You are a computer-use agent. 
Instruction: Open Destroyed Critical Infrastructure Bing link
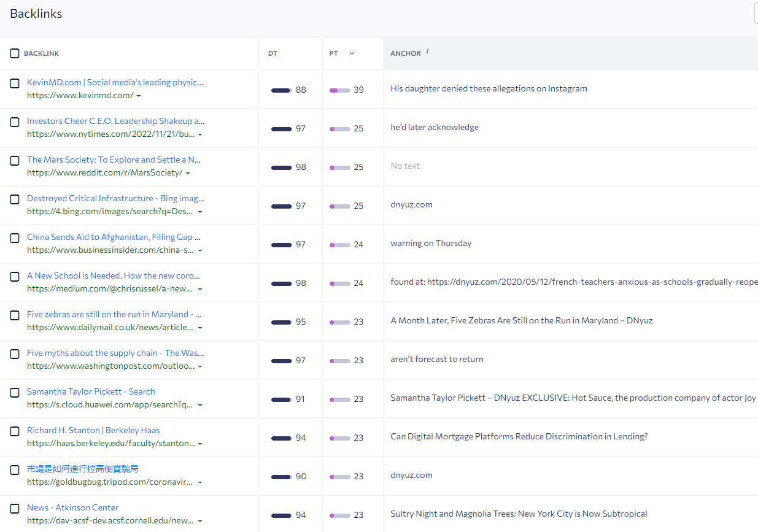tap(115, 198)
